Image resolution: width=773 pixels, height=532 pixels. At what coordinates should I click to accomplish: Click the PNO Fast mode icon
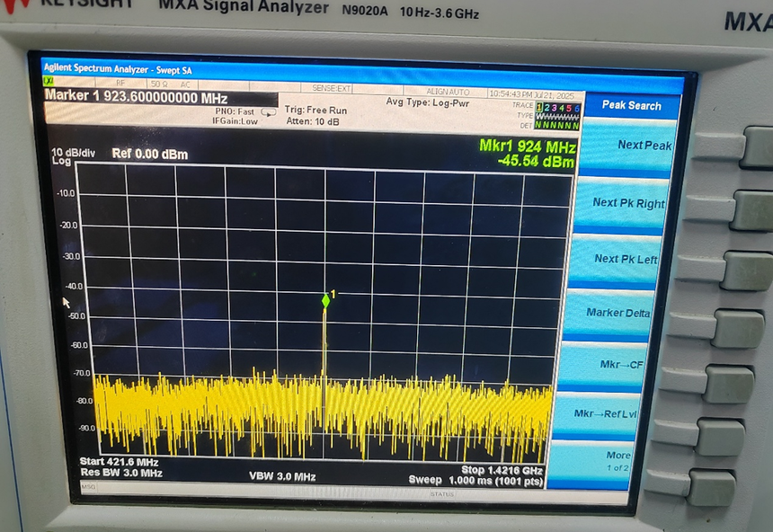[x=268, y=112]
